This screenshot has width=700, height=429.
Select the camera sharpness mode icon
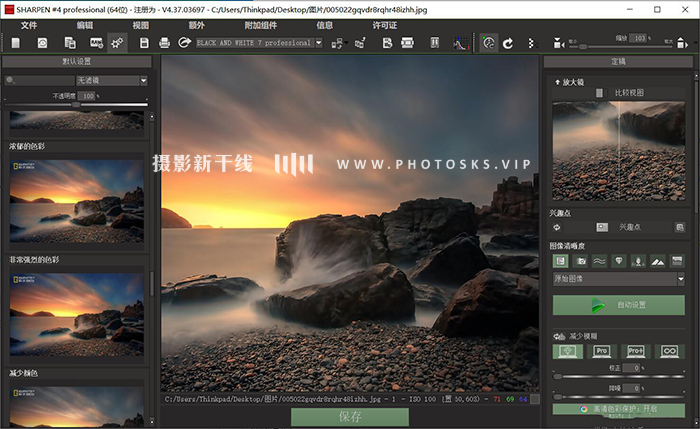pyautogui.click(x=580, y=261)
